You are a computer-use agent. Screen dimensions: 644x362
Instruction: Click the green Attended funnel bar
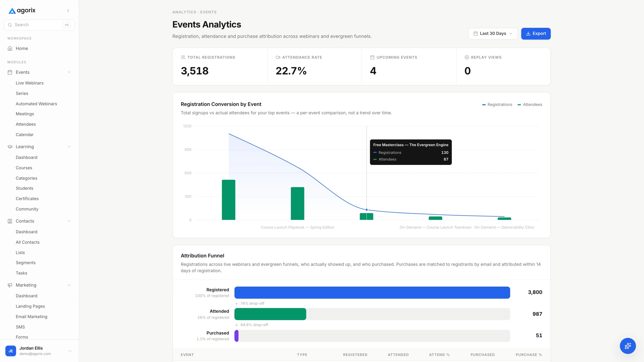pyautogui.click(x=270, y=314)
